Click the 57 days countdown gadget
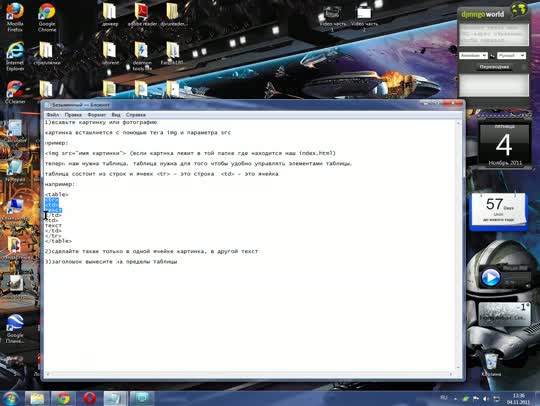Screen dimensions: 540x406 498,211
